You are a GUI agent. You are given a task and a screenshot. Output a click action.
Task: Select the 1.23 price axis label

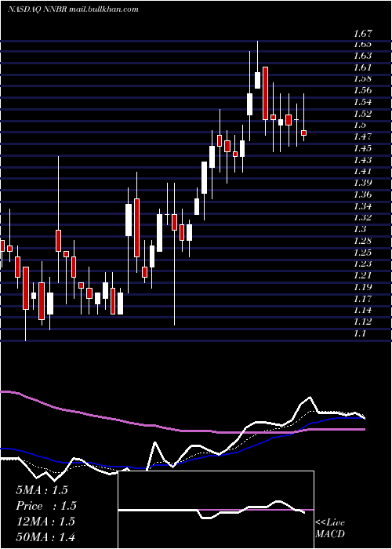pos(362,264)
